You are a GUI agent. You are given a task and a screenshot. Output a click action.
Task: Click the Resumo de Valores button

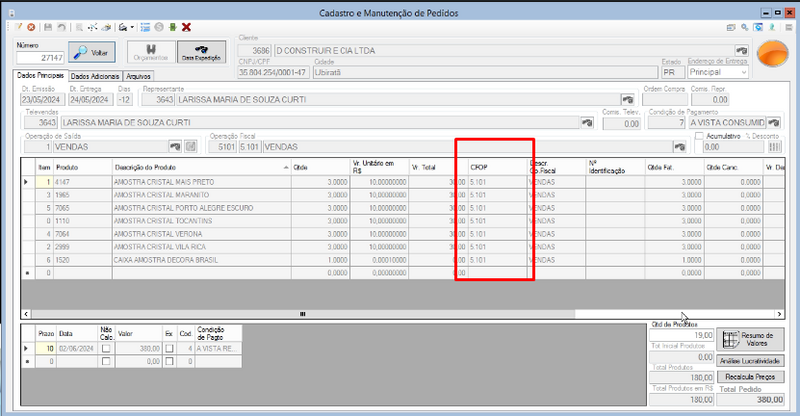pyautogui.click(x=750, y=339)
